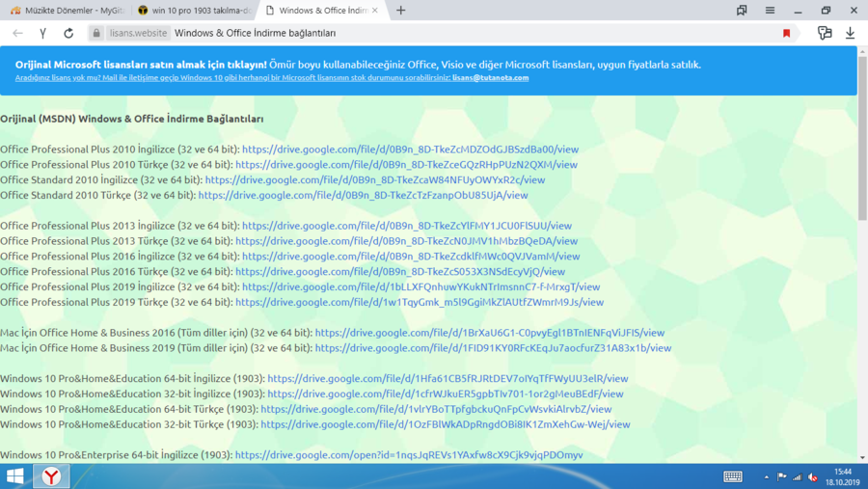Click the page heading Orijinal (MSDN) Windows & Office
Viewport: 868px width, 489px height.
tap(132, 119)
